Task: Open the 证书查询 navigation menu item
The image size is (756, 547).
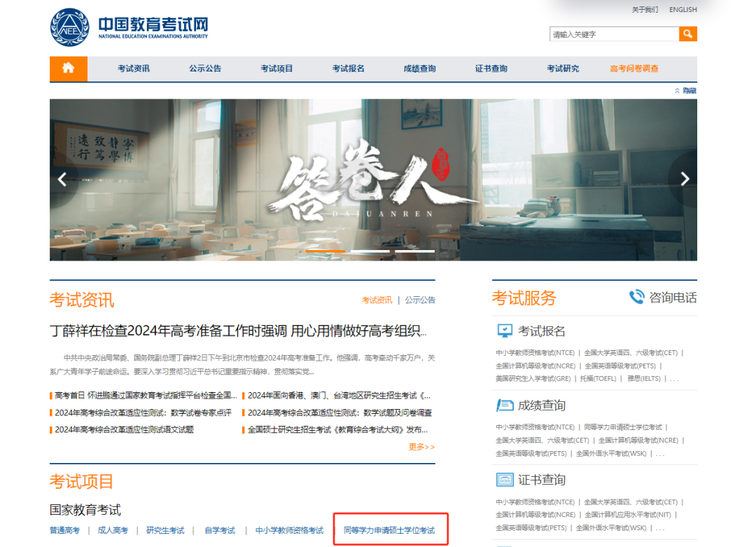Action: [x=491, y=69]
